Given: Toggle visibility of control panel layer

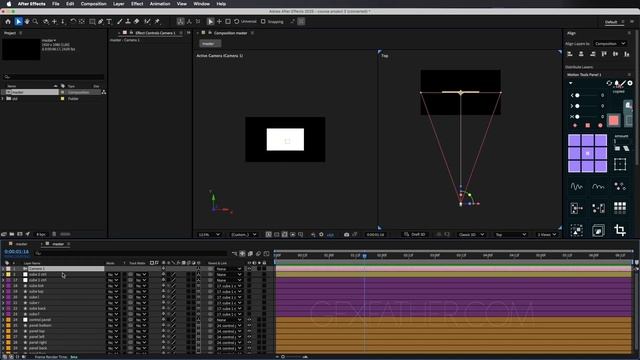Looking at the screenshot, I should 249,320.
